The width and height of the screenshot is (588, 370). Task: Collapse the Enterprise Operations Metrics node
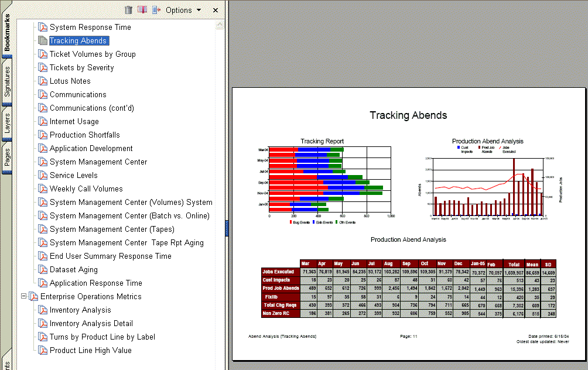(x=23, y=296)
